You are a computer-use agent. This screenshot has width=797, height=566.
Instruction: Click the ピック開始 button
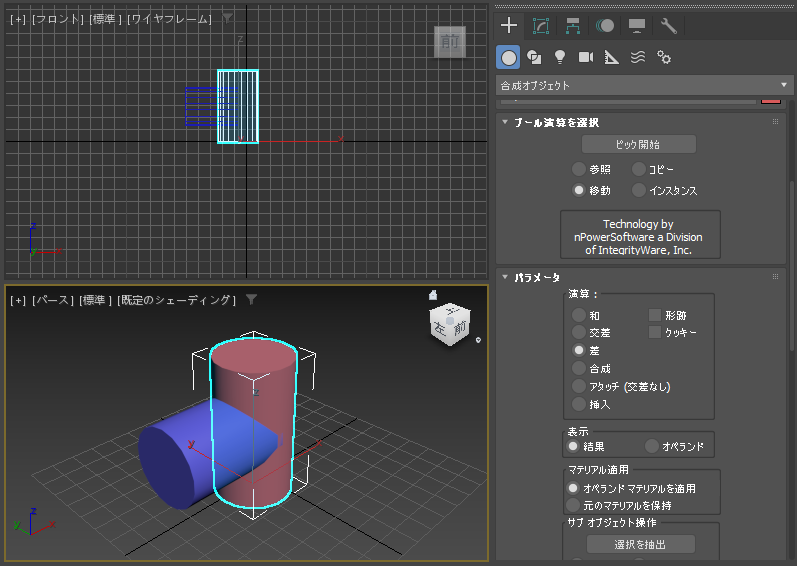coord(638,144)
